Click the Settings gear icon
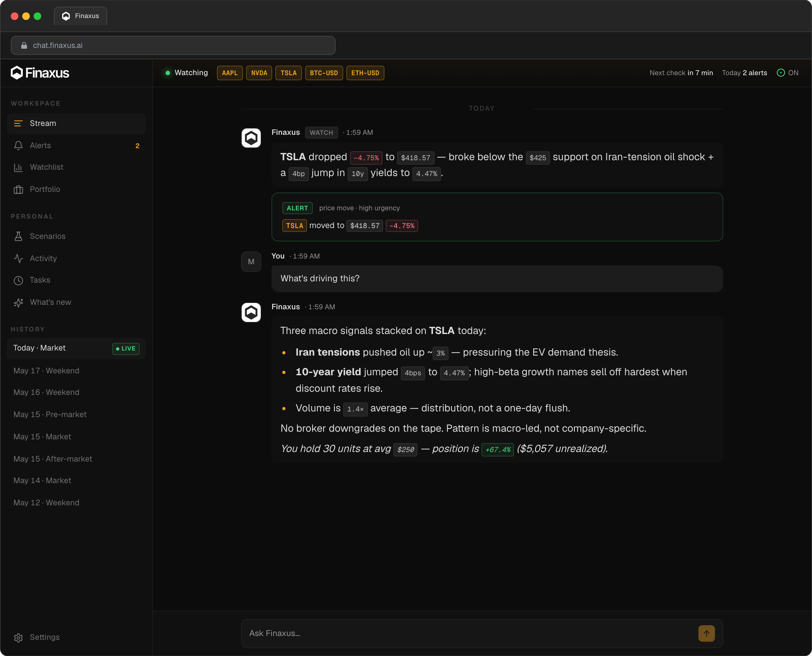Image resolution: width=812 pixels, height=656 pixels. tap(18, 638)
